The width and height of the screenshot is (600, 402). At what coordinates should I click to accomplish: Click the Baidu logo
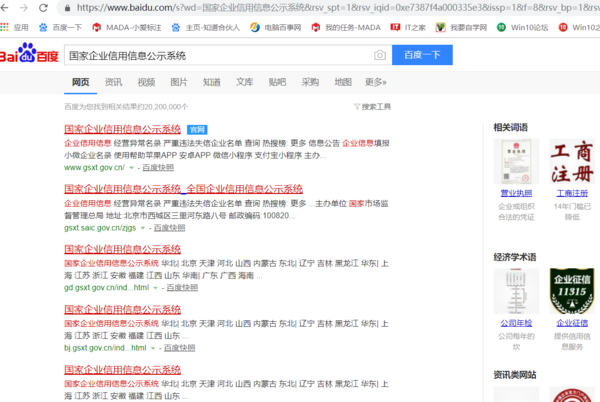29,54
